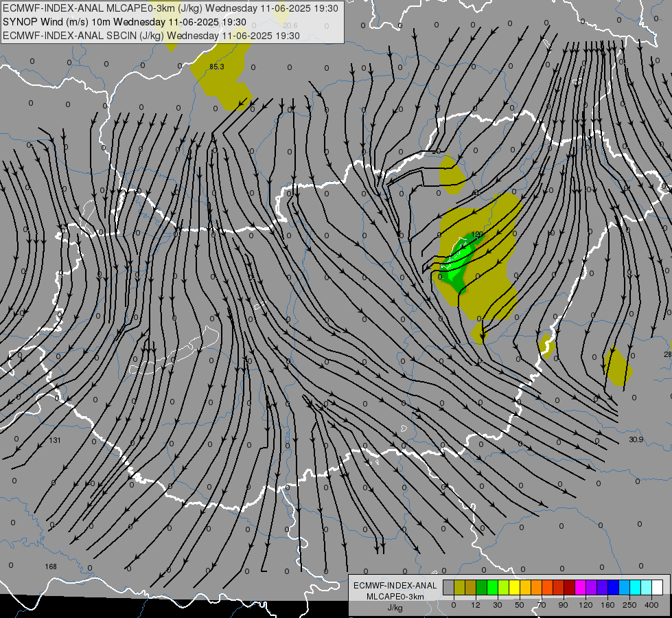Click the 30.9 value on the map

(x=636, y=439)
